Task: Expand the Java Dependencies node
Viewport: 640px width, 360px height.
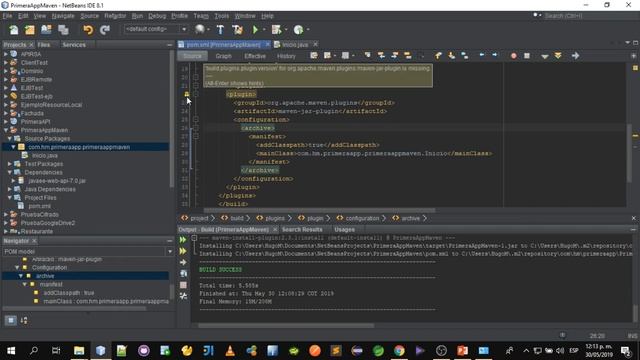Action: pyautogui.click(x=10, y=189)
